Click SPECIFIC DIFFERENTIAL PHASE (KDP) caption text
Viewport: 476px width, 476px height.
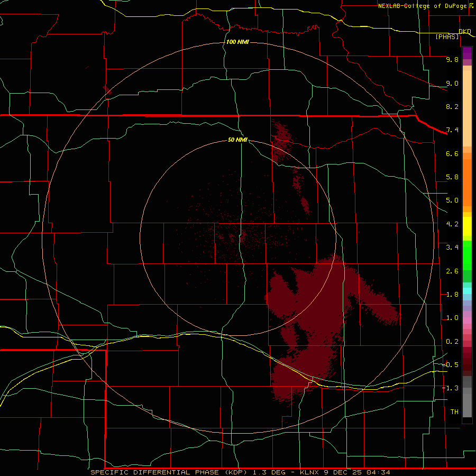[170, 472]
